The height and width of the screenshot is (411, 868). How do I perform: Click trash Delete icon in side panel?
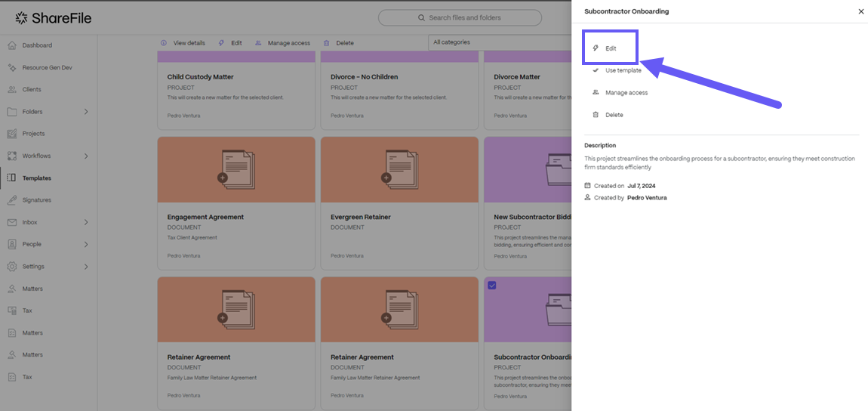(x=596, y=115)
